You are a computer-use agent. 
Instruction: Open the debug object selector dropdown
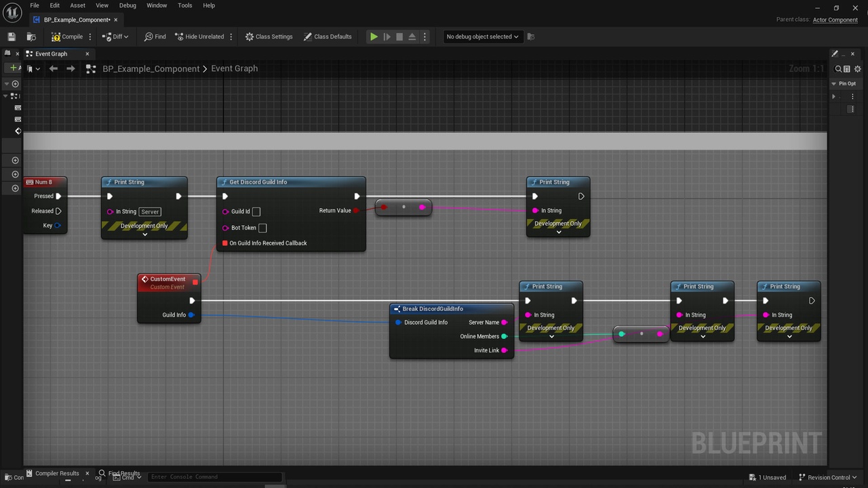482,37
